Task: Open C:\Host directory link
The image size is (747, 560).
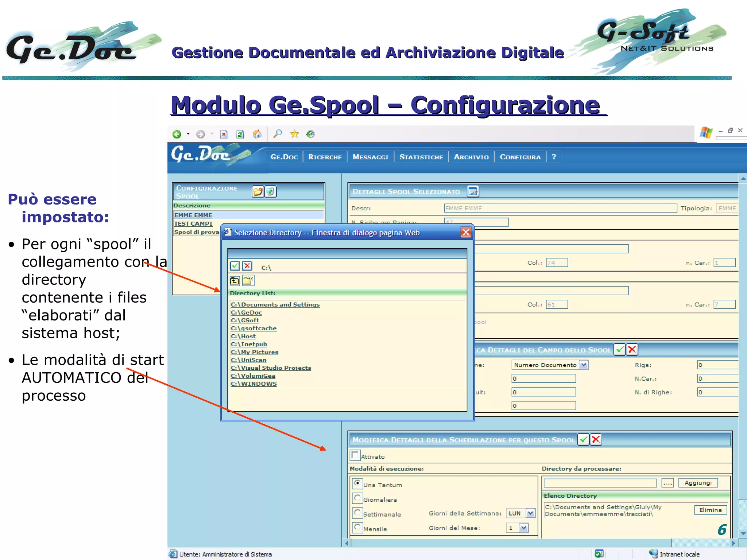Action: [243, 336]
